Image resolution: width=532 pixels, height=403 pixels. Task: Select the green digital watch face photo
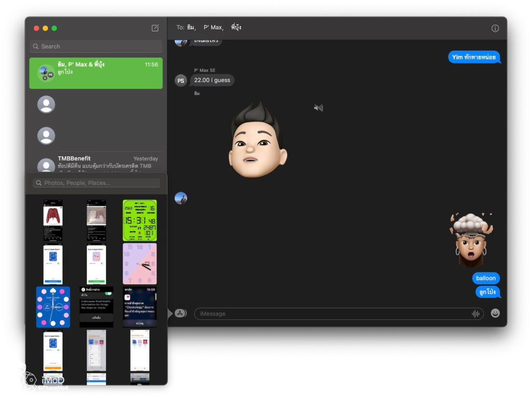[x=140, y=220]
